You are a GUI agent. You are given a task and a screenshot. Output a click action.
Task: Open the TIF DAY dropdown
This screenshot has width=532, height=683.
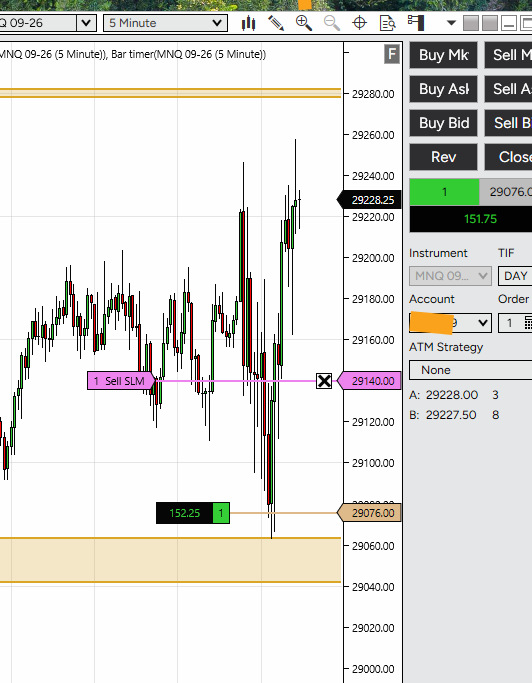click(515, 276)
